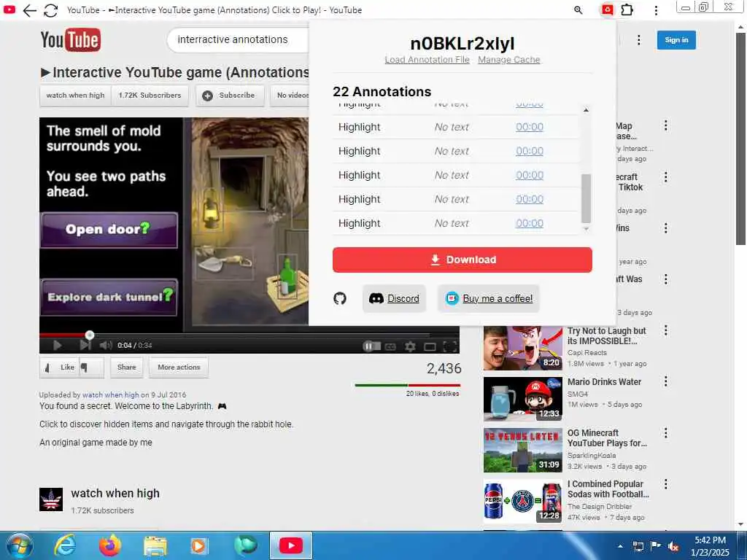
Task: Seek using the video progress bar handle
Action: tap(90, 335)
